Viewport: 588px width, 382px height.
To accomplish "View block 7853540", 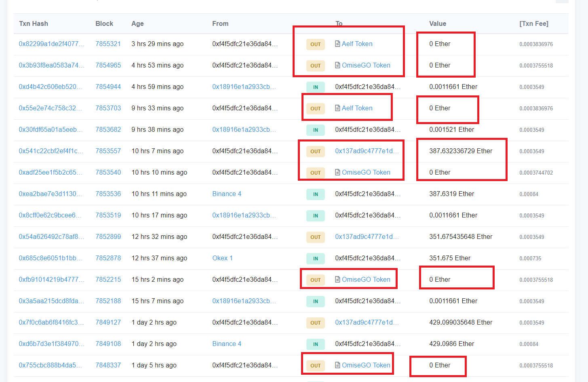I will (108, 172).
